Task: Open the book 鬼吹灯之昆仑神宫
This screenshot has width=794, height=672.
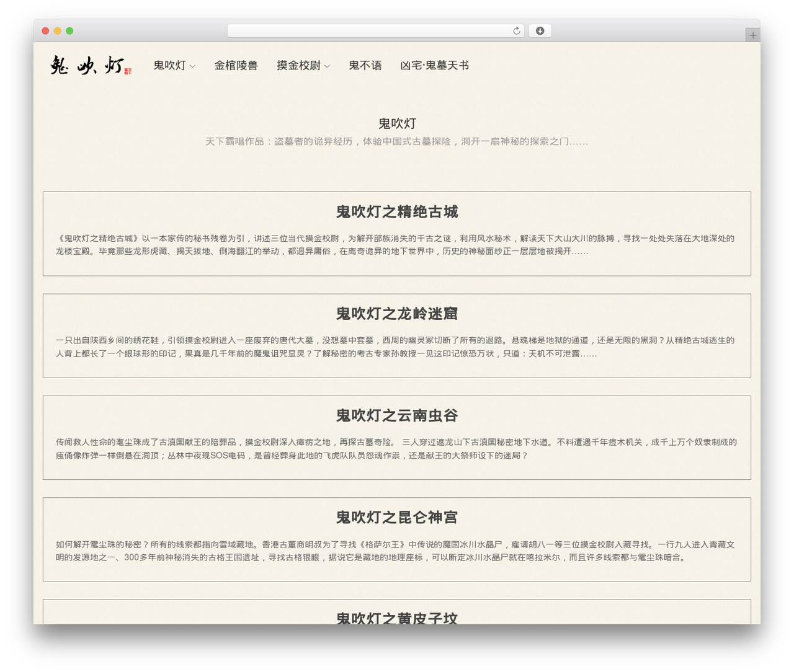Action: pos(397,518)
